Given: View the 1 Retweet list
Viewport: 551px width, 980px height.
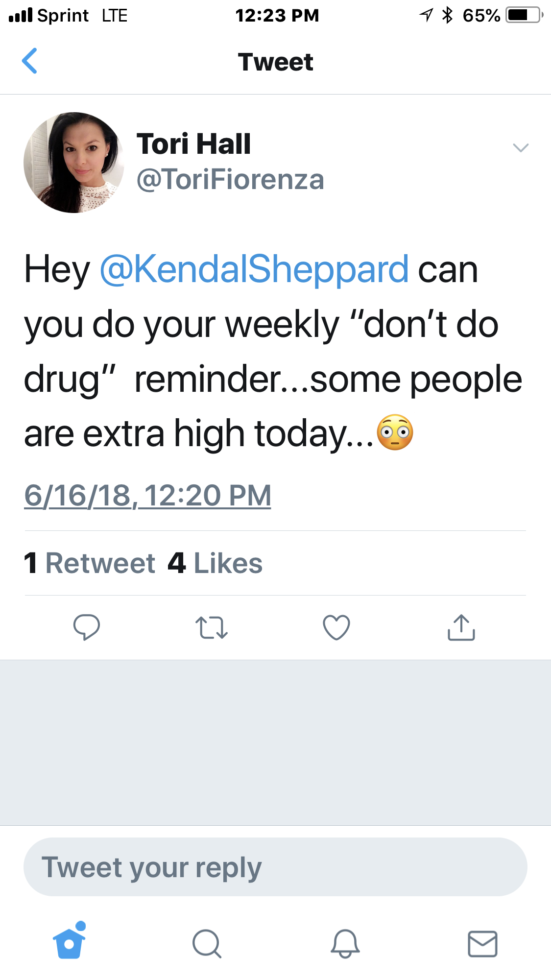Looking at the screenshot, I should [90, 563].
